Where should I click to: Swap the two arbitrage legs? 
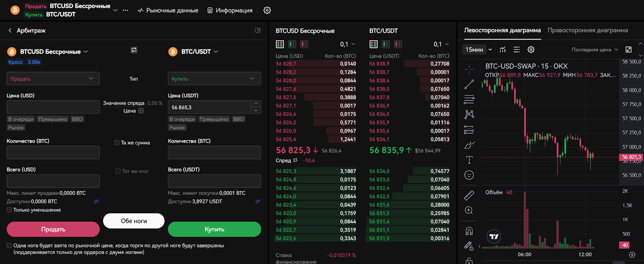click(134, 50)
